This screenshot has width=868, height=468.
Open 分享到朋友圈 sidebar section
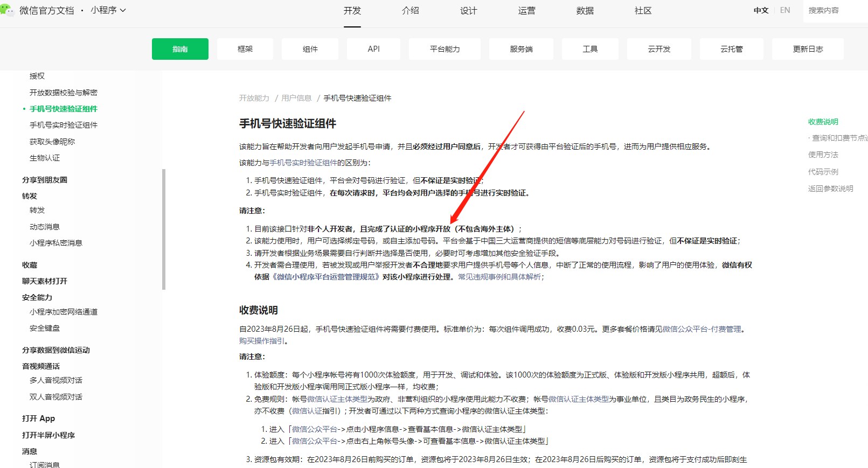[x=45, y=180]
